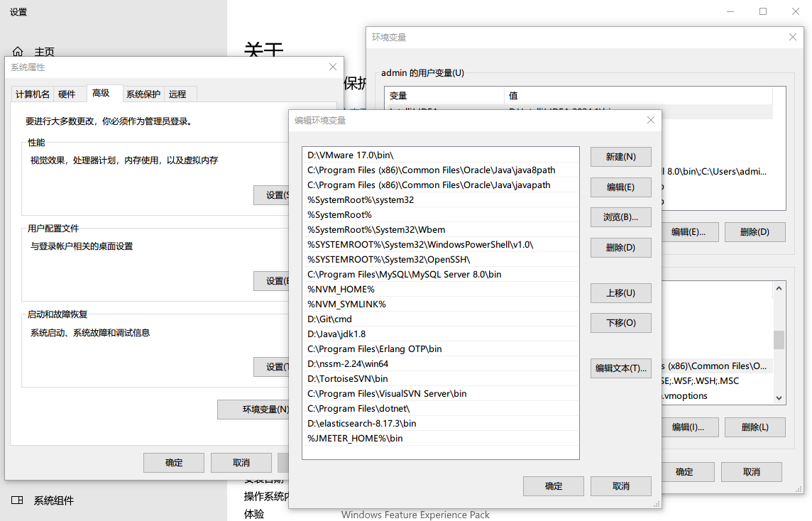Click 取消 in 系统属性 dialog

point(241,463)
